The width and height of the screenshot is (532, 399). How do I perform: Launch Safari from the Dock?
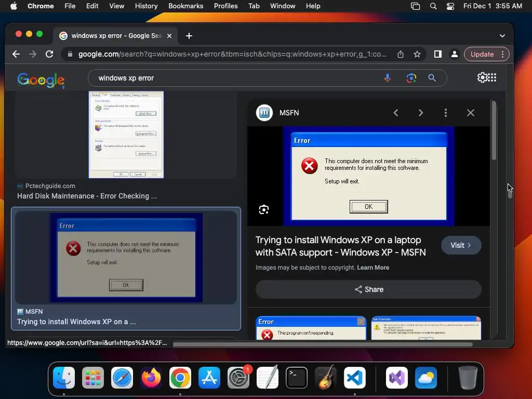122,378
